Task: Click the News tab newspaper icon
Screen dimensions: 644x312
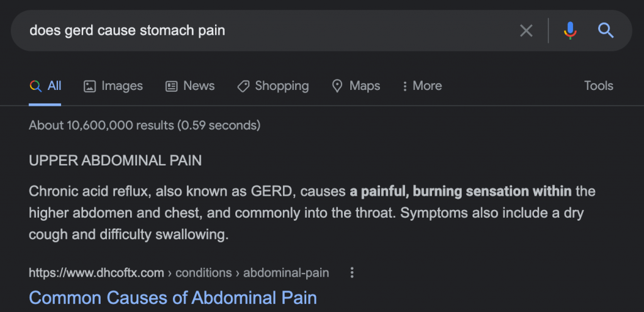Action: [x=171, y=86]
